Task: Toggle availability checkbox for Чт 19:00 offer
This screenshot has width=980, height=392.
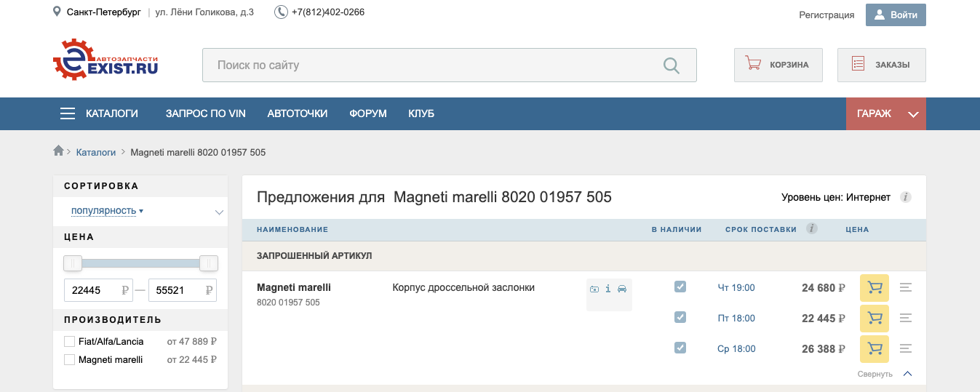Action: 680,287
